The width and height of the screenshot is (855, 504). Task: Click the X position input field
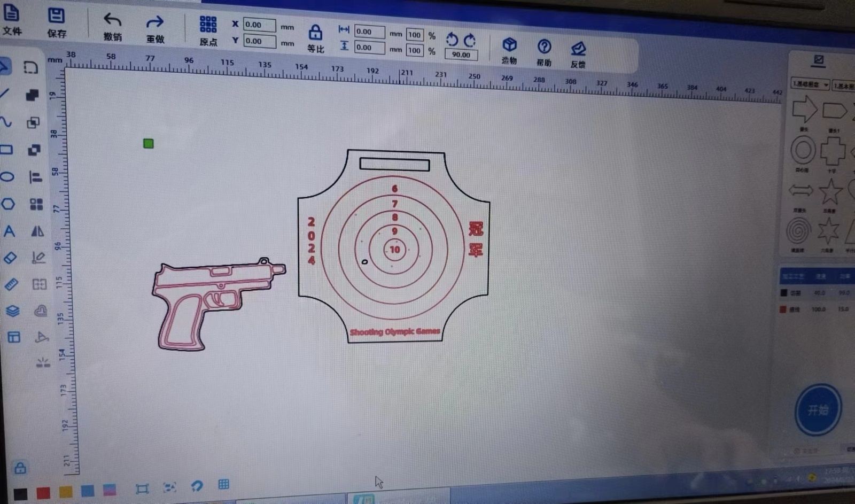[259, 25]
